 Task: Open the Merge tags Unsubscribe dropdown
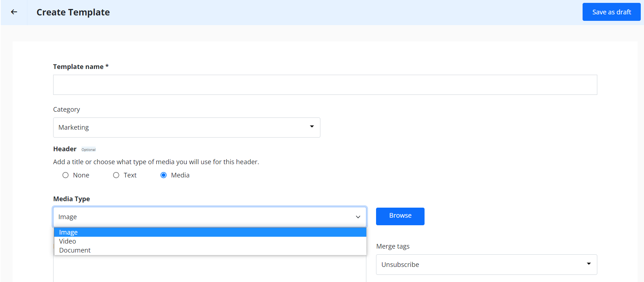(x=486, y=265)
